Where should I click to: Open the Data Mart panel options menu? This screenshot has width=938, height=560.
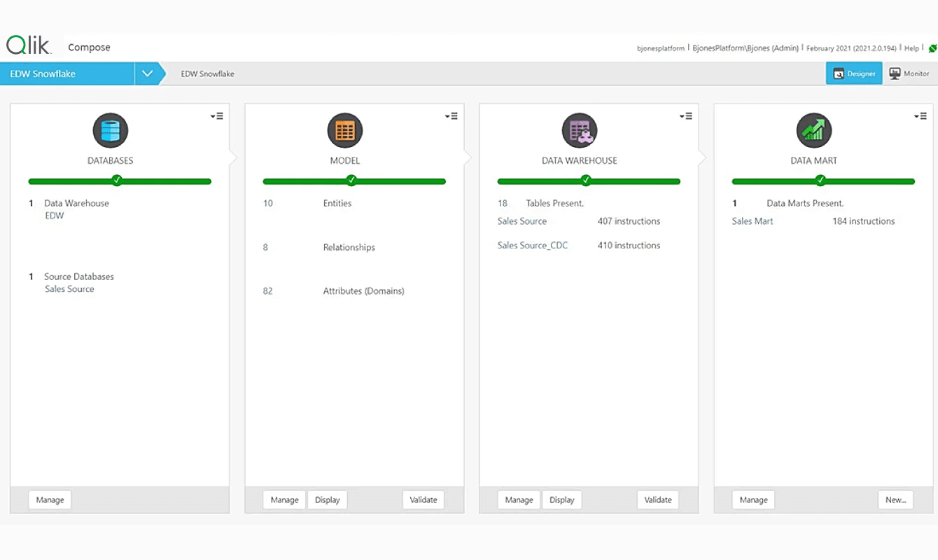(920, 116)
